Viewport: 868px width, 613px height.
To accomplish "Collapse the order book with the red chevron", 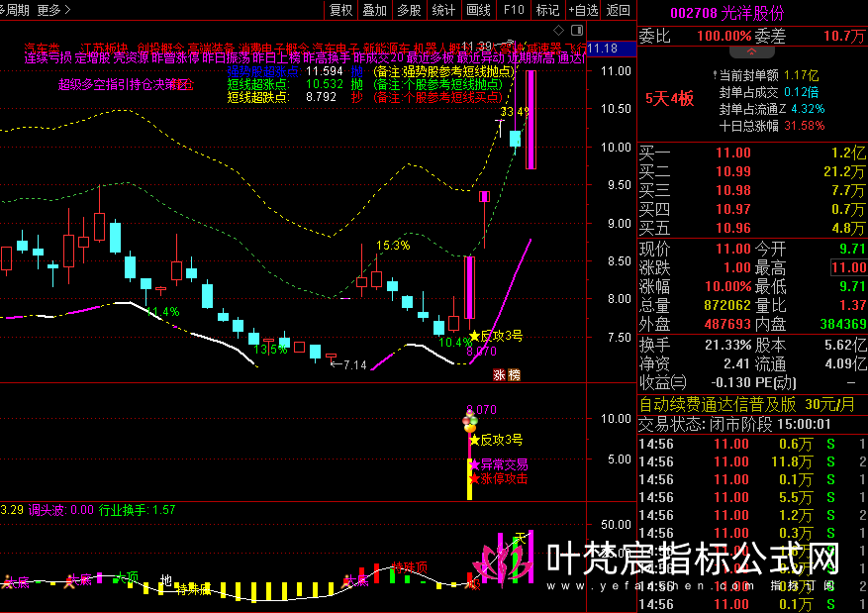I will (x=752, y=52).
